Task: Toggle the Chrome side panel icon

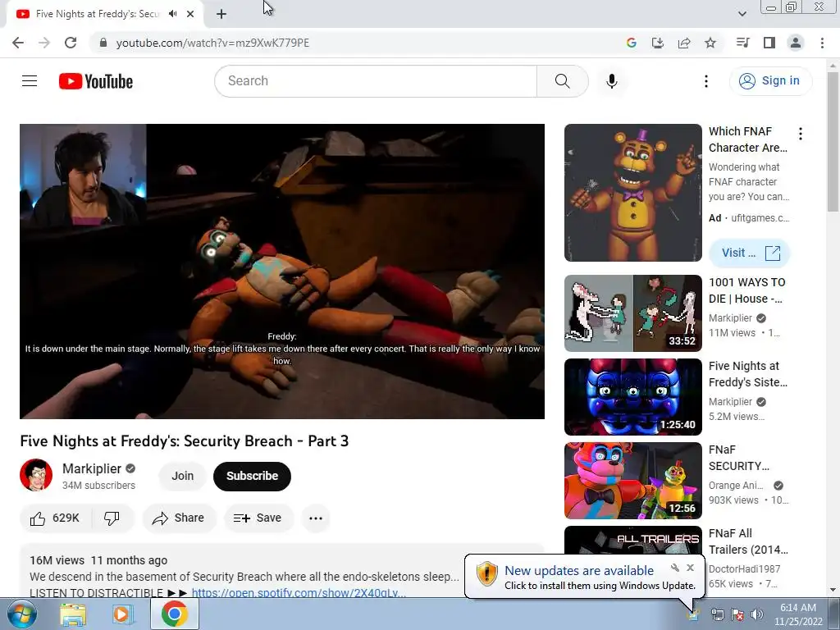Action: point(769,43)
